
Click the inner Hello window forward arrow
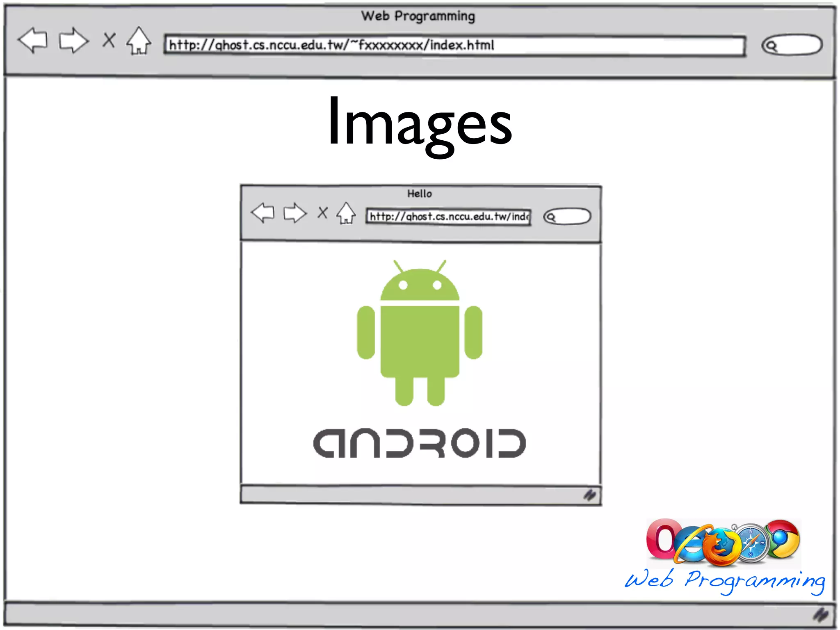coord(295,212)
